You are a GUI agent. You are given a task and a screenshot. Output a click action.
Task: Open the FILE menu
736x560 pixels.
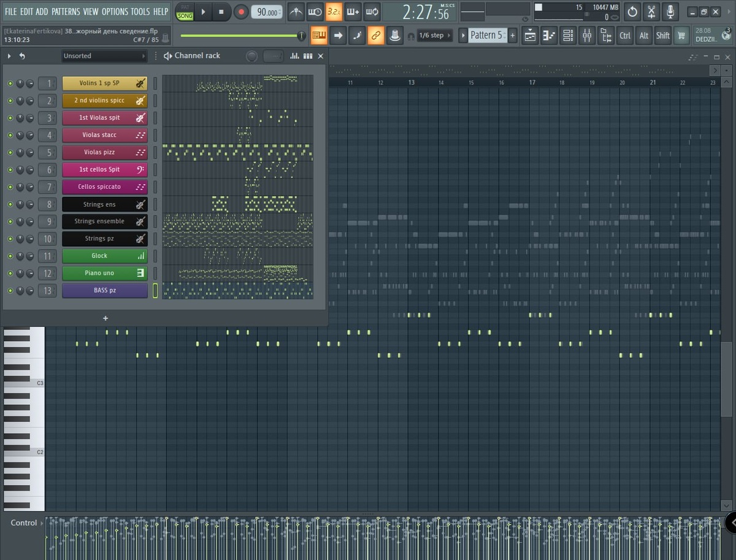pos(10,12)
